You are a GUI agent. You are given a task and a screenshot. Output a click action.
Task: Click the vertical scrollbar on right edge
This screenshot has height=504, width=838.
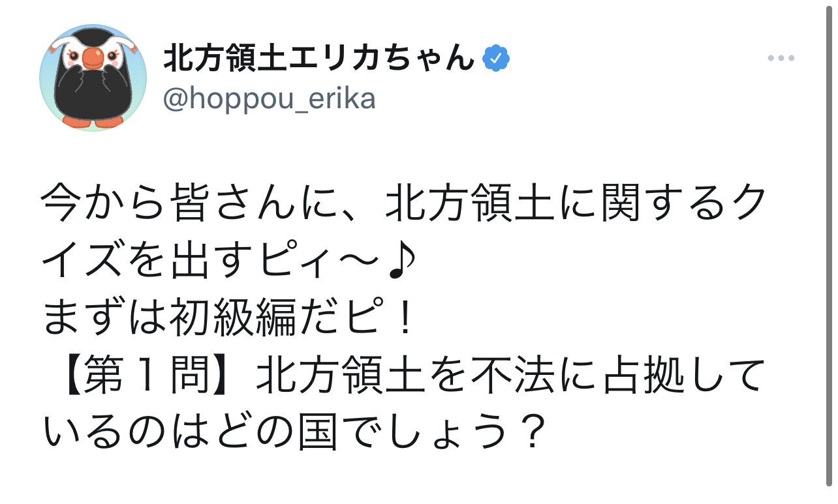pyautogui.click(x=829, y=248)
